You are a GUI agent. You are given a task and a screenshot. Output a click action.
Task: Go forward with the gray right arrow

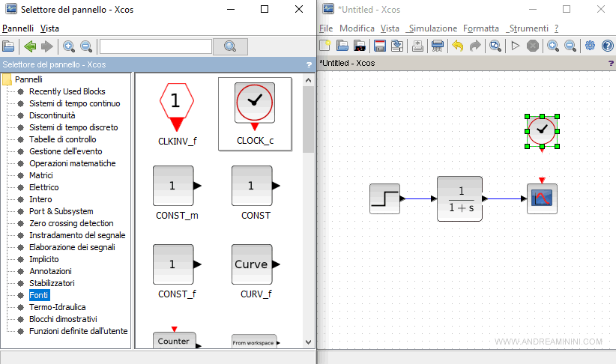click(x=47, y=46)
